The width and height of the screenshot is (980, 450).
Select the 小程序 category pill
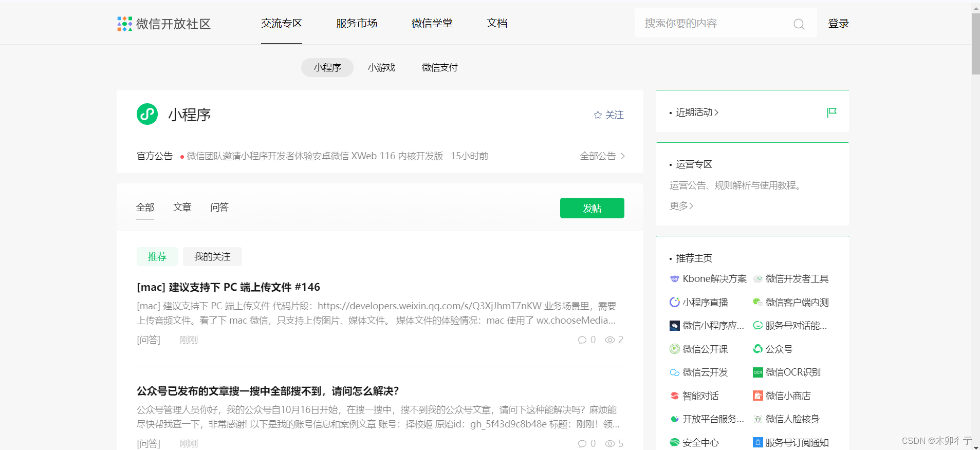327,68
